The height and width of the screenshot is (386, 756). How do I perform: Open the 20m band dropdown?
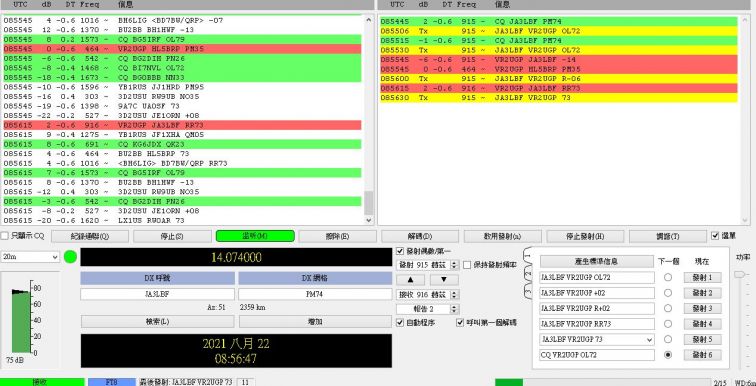[30, 257]
